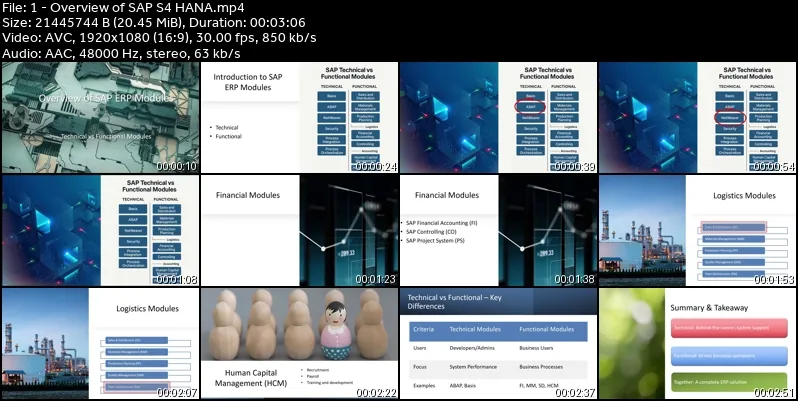The height and width of the screenshot is (401, 798).
Task: Select the 'Video: AVC, 1920x1080' info line
Action: pos(159,38)
